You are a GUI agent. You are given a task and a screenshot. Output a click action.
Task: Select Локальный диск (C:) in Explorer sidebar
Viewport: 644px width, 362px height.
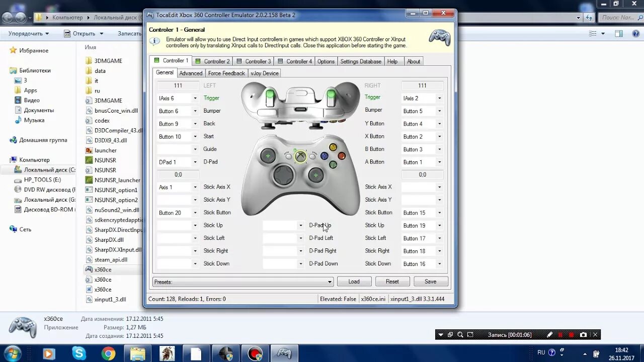45,170
